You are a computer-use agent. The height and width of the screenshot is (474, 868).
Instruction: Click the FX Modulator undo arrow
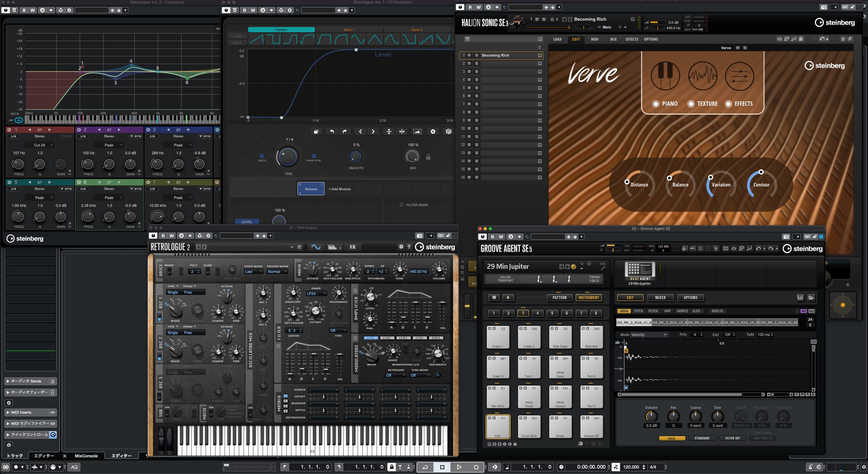point(332,132)
